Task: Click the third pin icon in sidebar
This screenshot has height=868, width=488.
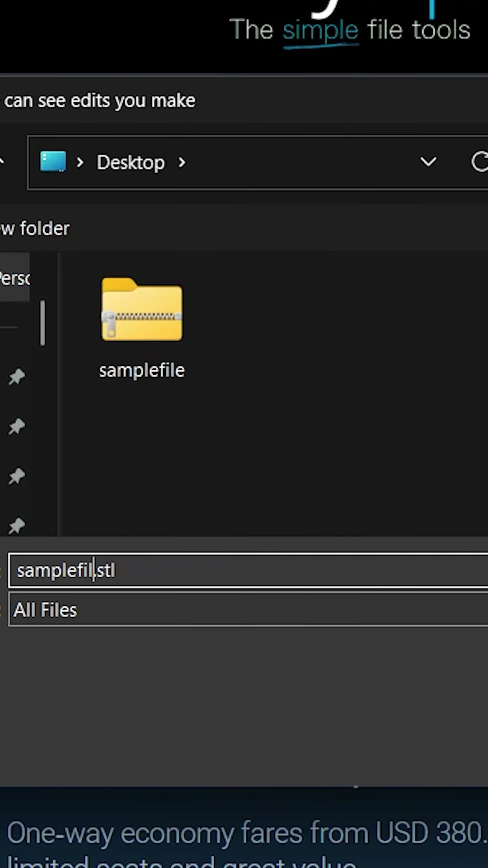Action: click(x=17, y=476)
